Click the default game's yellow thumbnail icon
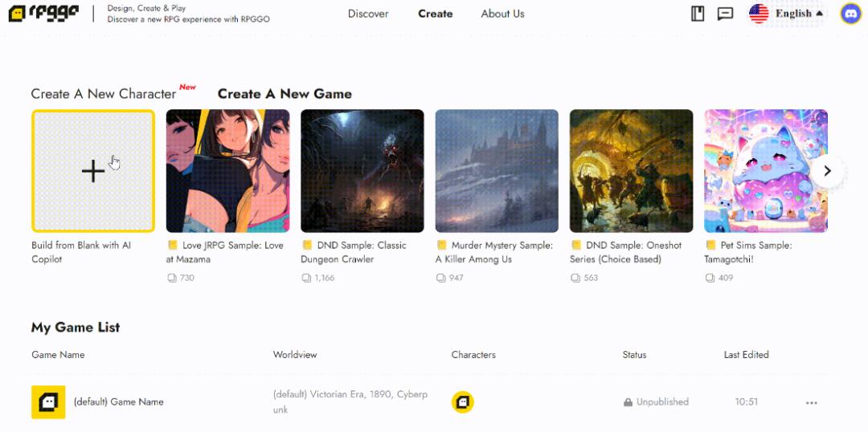This screenshot has width=868, height=432. pyautogui.click(x=48, y=402)
